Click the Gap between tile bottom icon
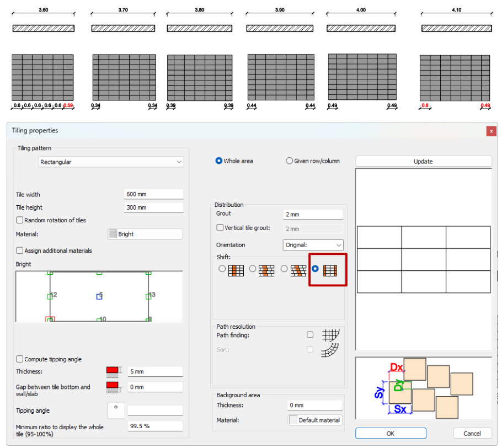The width and height of the screenshot is (502, 448). (x=114, y=387)
